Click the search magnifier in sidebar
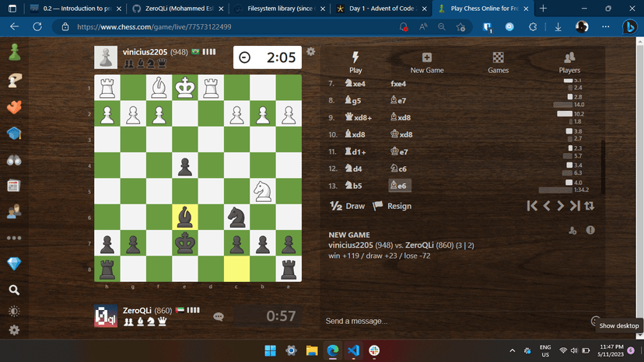The width and height of the screenshot is (644, 362). (x=14, y=291)
